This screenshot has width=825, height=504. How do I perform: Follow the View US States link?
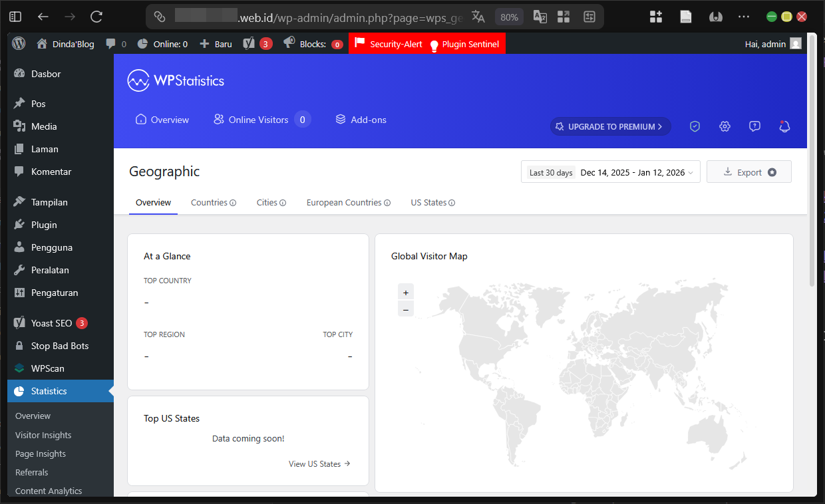[x=315, y=463]
